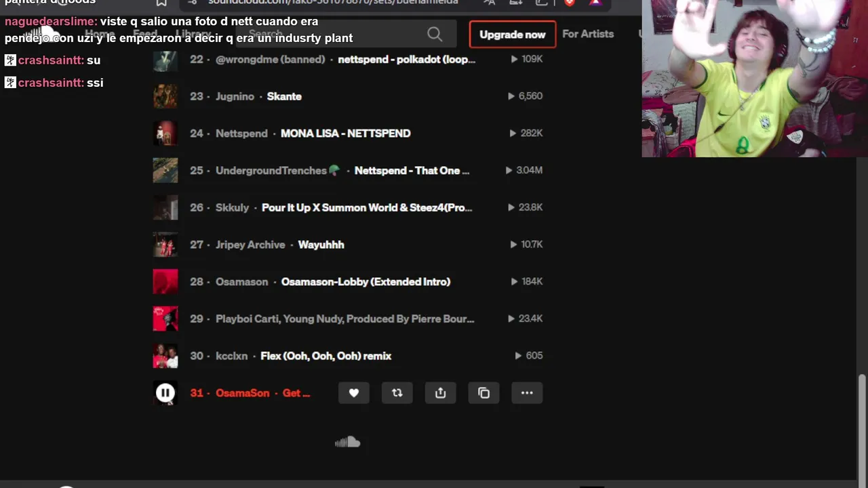Open the For Artists link
This screenshot has width=868, height=488.
[588, 34]
